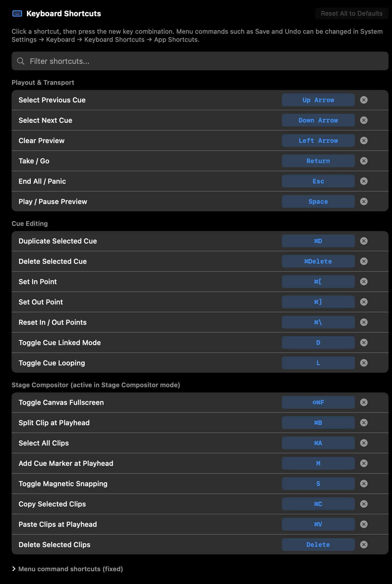Screen dimensions: 392x584
Task: Remove the End All / Panic shortcut
Action: pos(364,181)
